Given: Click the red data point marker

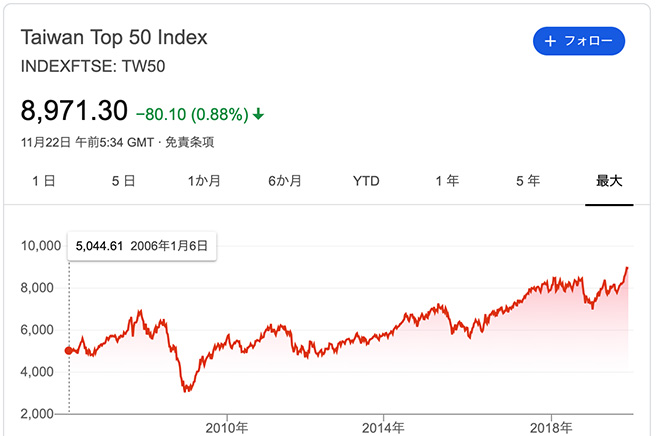Looking at the screenshot, I should click(x=68, y=350).
